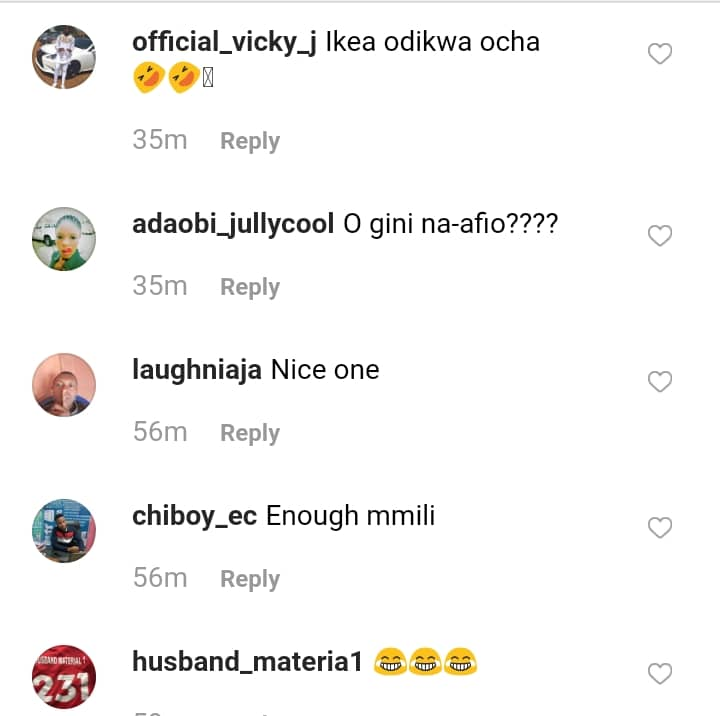Click the laughniaja username

pos(197,370)
